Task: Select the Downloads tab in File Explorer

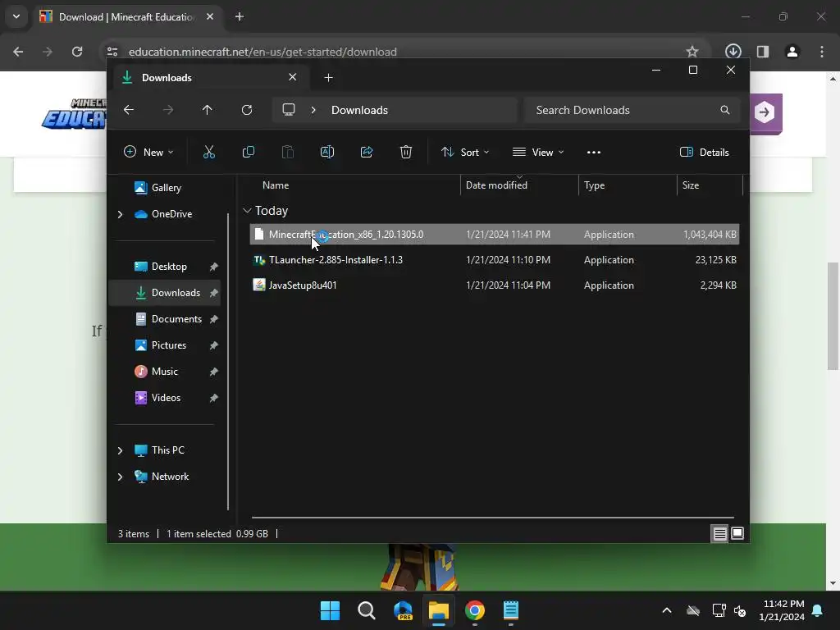Action: (x=209, y=78)
